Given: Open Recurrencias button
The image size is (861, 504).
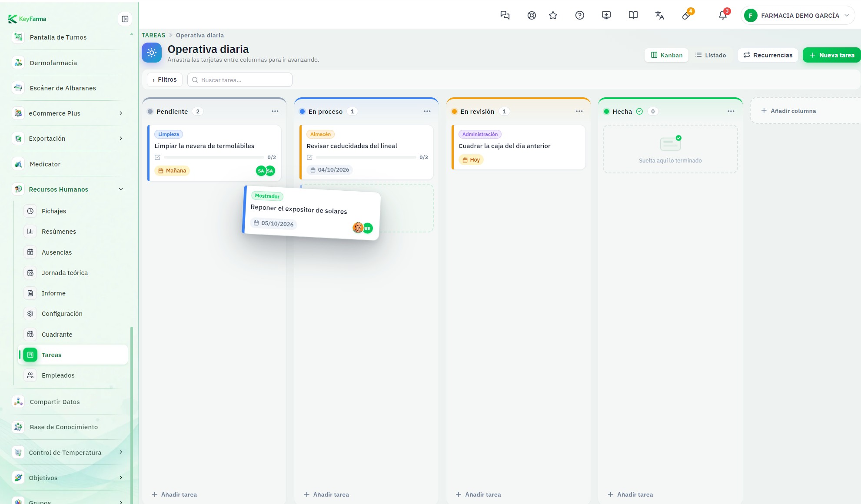Looking at the screenshot, I should coord(768,55).
